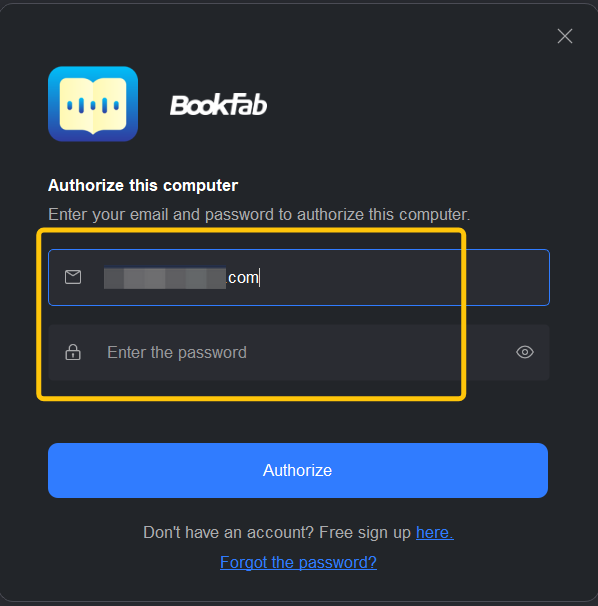
Task: Click the blue Authorize button
Action: point(298,470)
